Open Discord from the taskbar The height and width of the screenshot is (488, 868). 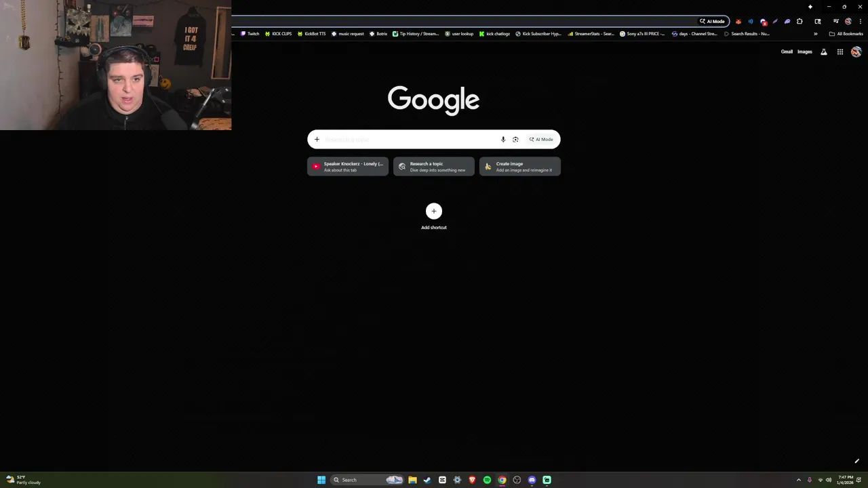tap(532, 480)
